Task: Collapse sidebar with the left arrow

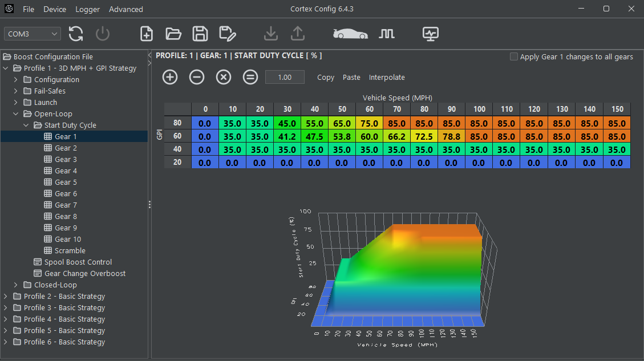Action: pos(149,55)
